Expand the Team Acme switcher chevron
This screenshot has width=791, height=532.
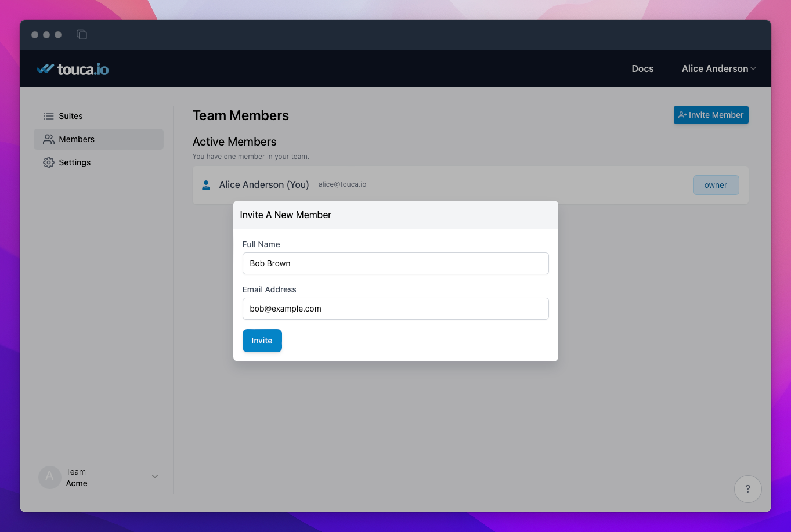pos(155,476)
